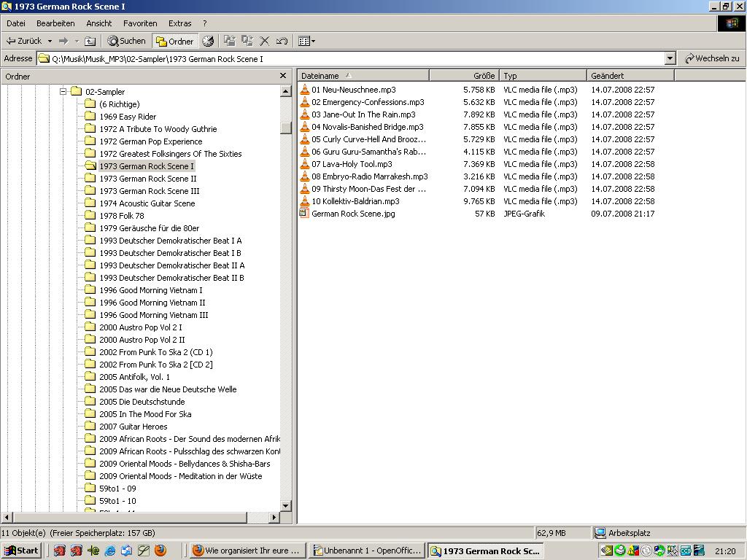Open the Extras menu
747x560 pixels.
pyautogui.click(x=179, y=23)
